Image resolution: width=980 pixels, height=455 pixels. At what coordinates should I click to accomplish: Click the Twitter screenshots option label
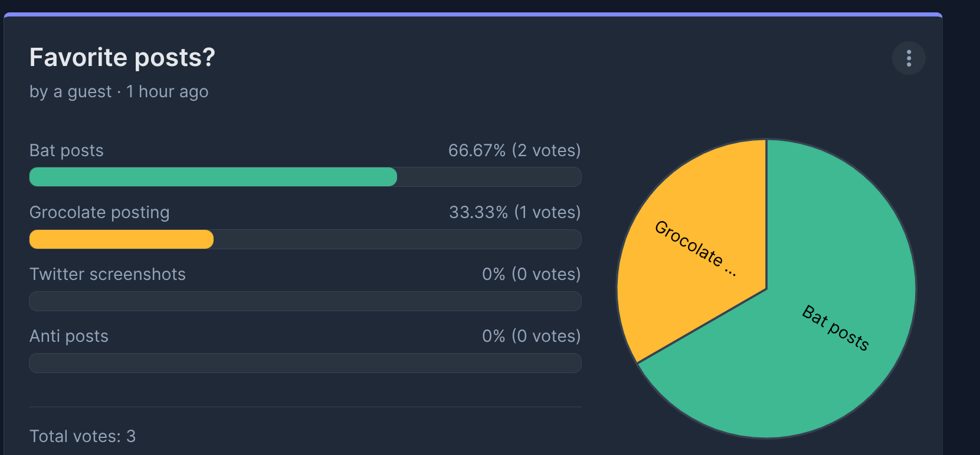pos(107,274)
